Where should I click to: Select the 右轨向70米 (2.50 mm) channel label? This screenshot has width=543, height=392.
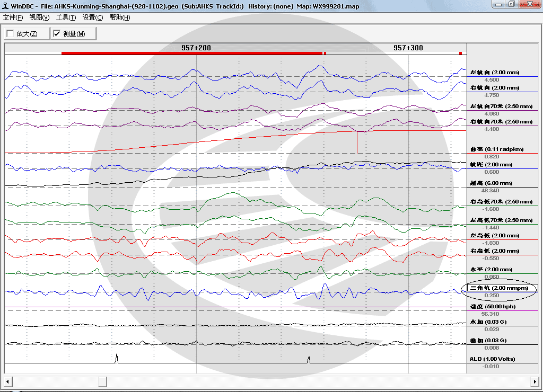pos(501,122)
